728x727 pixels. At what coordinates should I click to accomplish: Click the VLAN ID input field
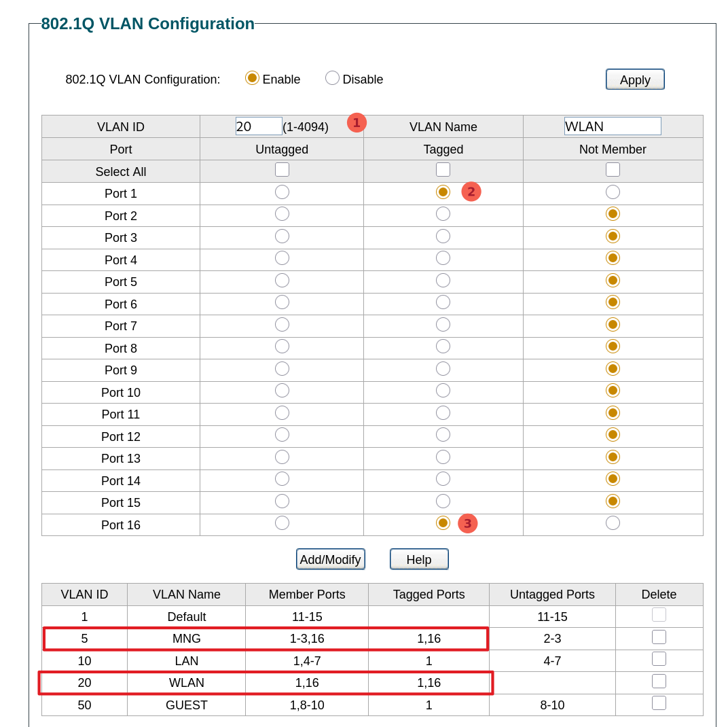(x=258, y=126)
